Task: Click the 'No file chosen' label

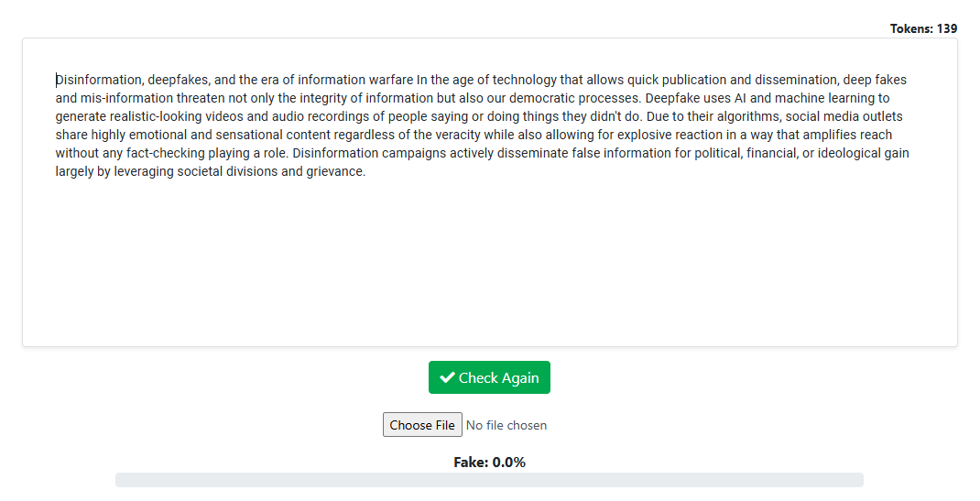Action: tap(506, 425)
